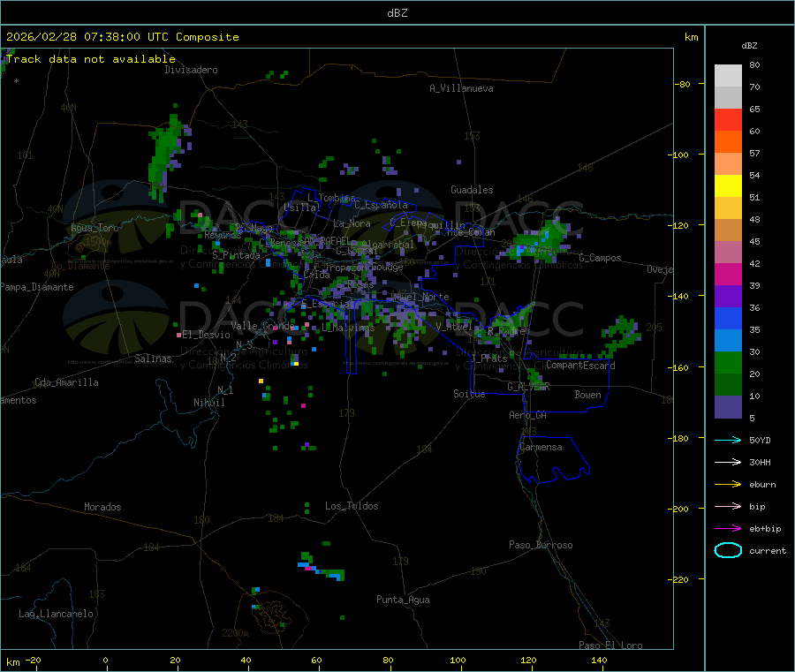Image resolution: width=795 pixels, height=672 pixels.
Task: Click the 60 dBZ red swatch
Action: coord(728,120)
